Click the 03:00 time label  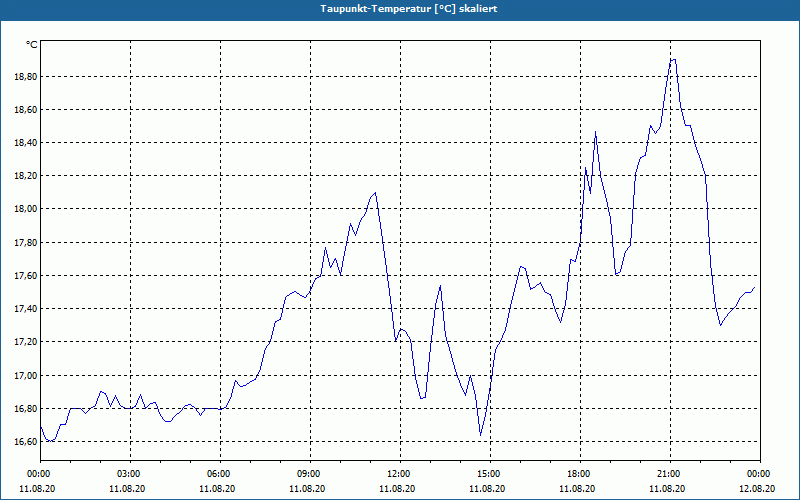[x=127, y=474]
